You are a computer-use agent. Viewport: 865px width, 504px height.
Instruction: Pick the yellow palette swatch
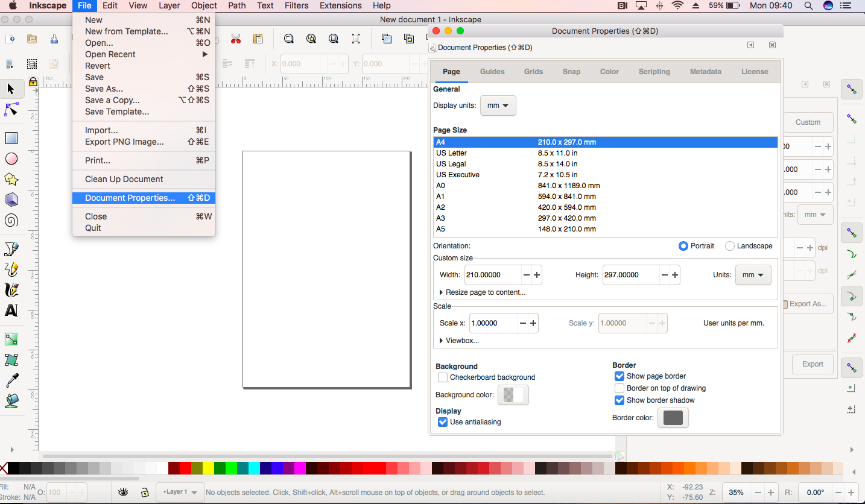tap(208, 468)
